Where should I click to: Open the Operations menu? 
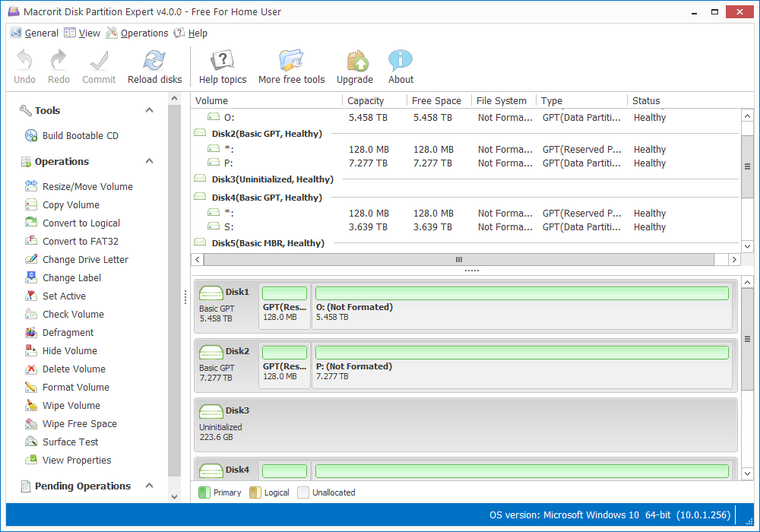[137, 33]
